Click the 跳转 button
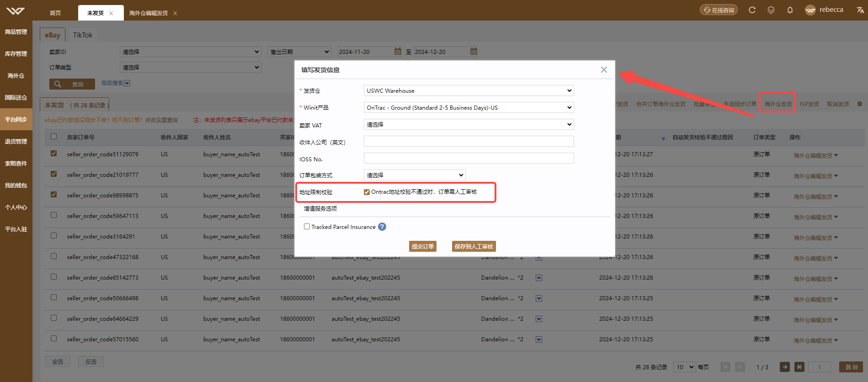The width and height of the screenshot is (868, 382). point(852,367)
